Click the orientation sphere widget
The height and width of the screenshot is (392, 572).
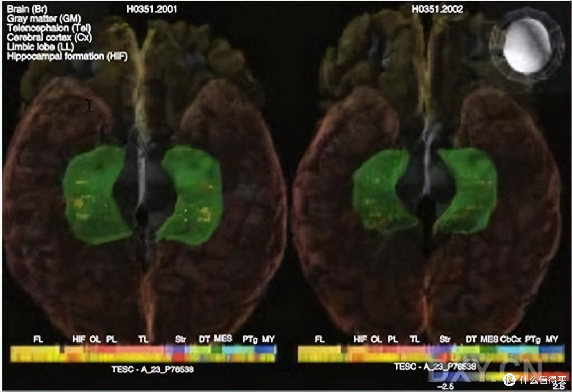coord(527,45)
